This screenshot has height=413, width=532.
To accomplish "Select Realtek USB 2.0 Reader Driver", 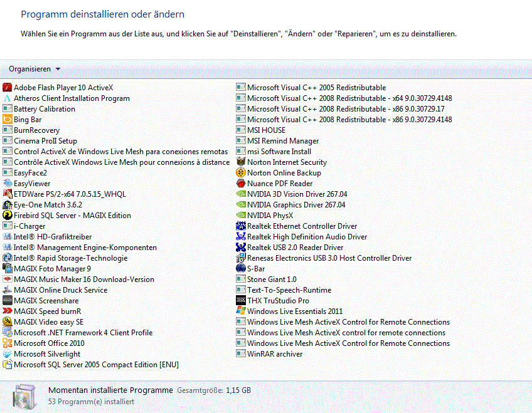I will coord(289,248).
